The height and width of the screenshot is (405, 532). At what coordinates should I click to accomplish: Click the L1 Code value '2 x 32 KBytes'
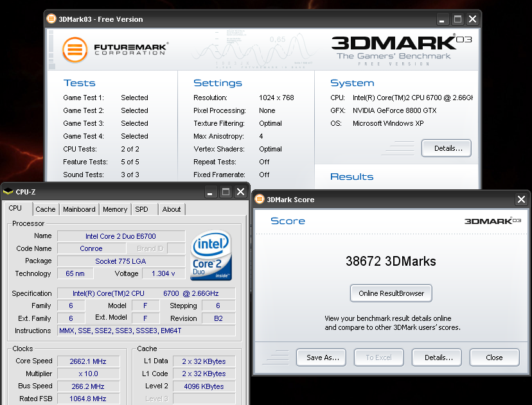point(204,374)
